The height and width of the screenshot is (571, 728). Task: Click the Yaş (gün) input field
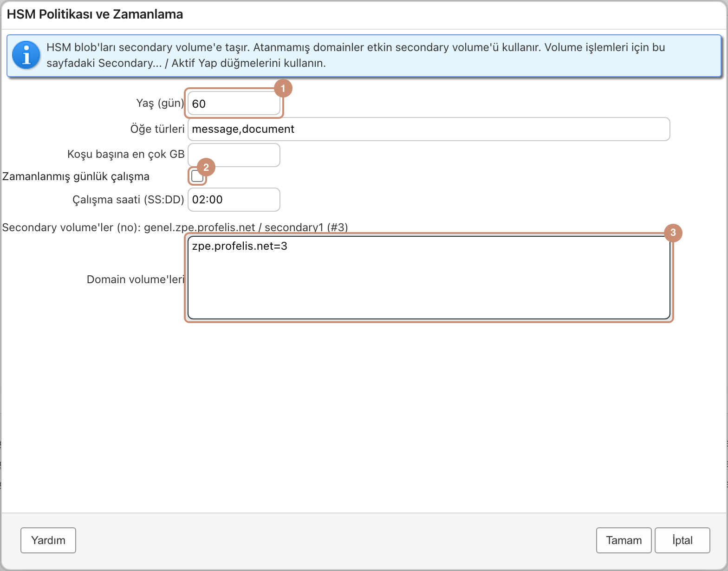pos(234,103)
